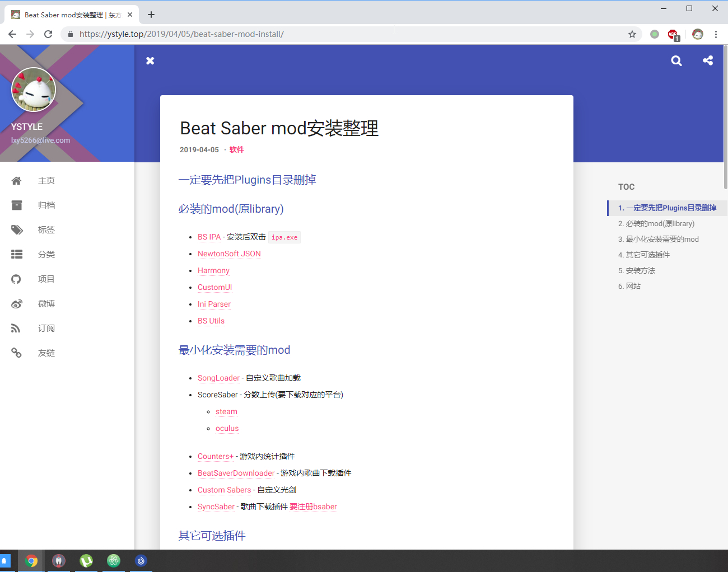Click the home icon beside 主页
Viewport: 728px width, 572px height.
tap(16, 181)
